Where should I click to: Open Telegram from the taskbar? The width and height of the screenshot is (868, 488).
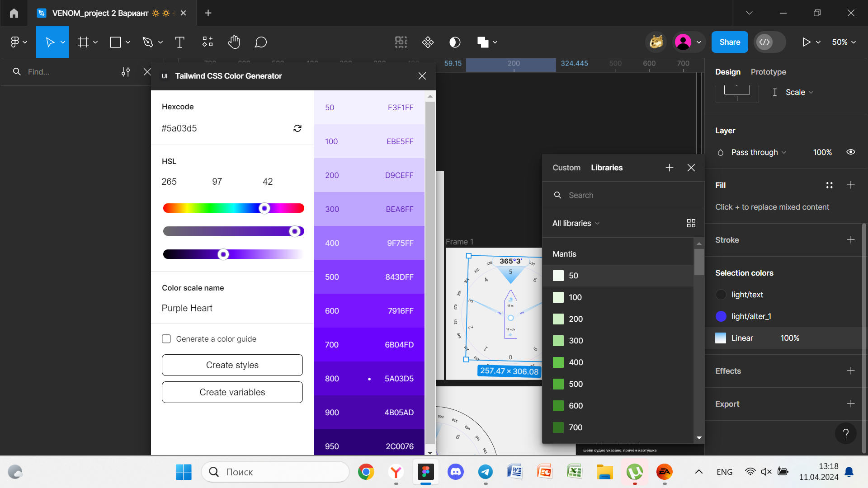[x=486, y=472]
